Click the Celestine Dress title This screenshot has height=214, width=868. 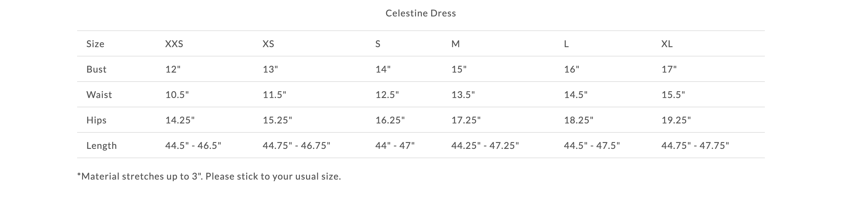tap(420, 13)
